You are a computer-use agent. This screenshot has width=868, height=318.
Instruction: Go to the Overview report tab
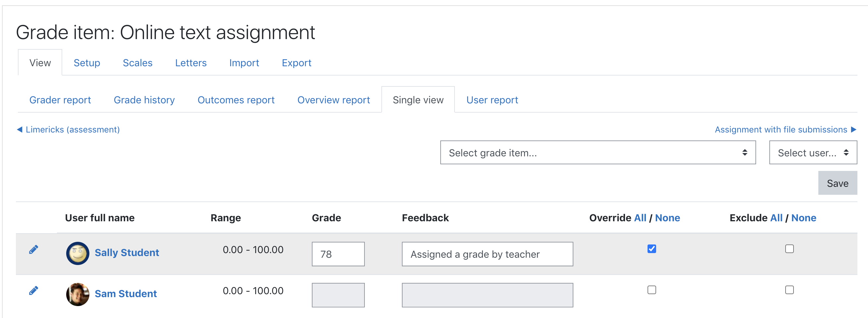tap(334, 100)
